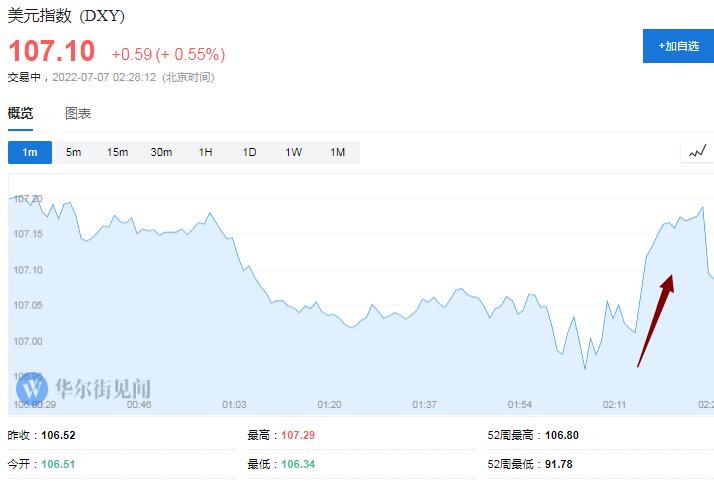Click the 最低 106.34 value
714x485 pixels.
[x=298, y=465]
